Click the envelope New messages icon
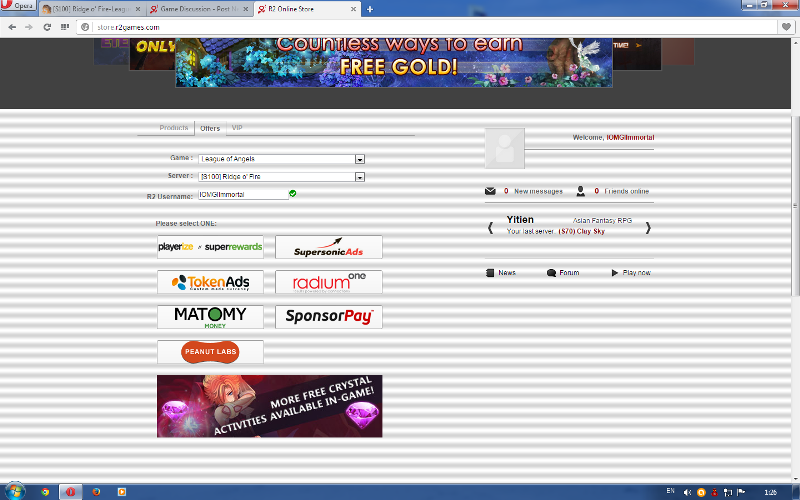Screen dimensions: 800x500 click(x=490, y=191)
